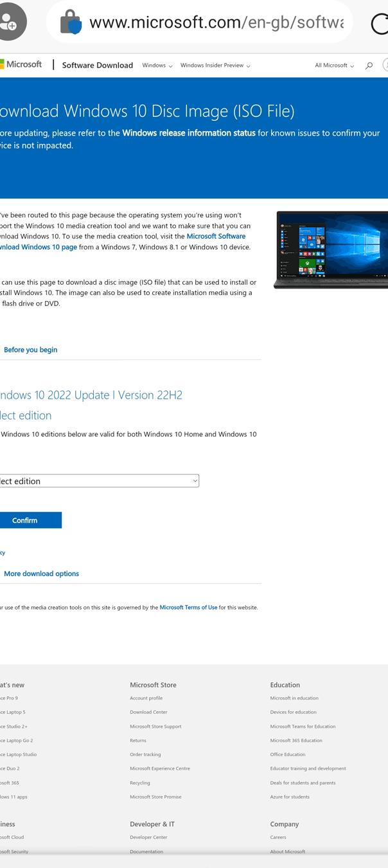Image resolution: width=388 pixels, height=868 pixels.
Task: Select 'Education' footer heading
Action: [x=285, y=685]
